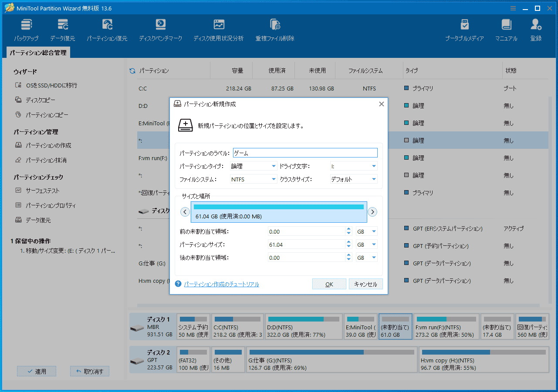Click the 登録 register icon
This screenshot has width=558, height=392.
[536, 30]
